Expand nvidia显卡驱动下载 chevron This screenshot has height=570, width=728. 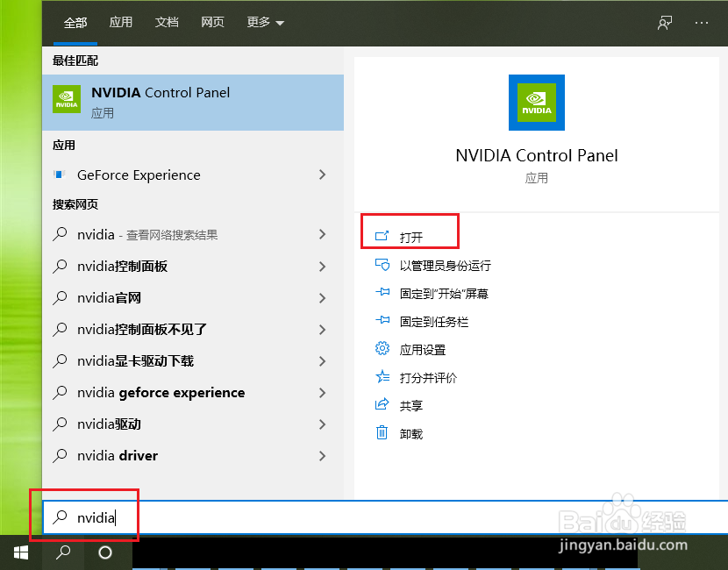tap(322, 361)
